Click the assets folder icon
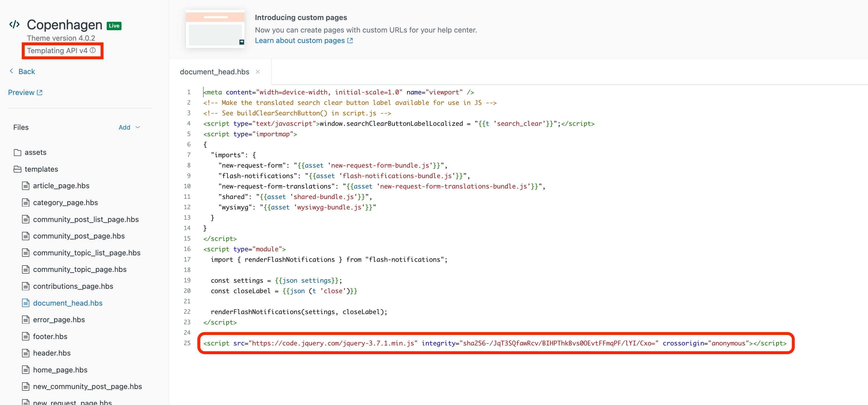The height and width of the screenshot is (405, 868). (17, 153)
